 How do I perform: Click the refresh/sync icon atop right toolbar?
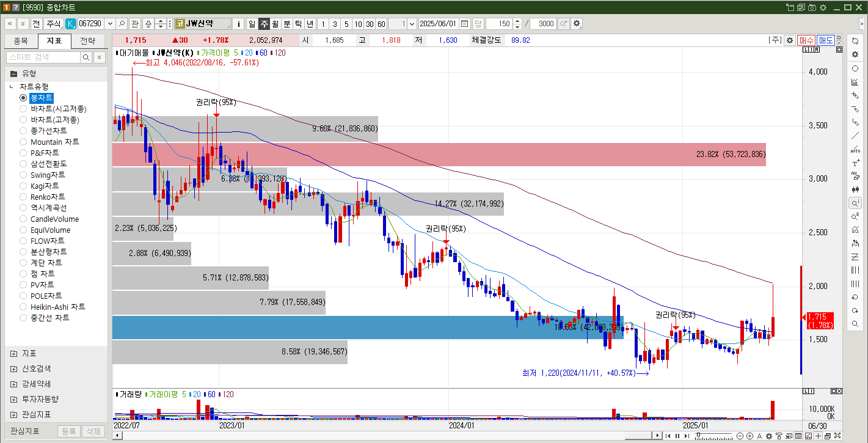point(855,40)
